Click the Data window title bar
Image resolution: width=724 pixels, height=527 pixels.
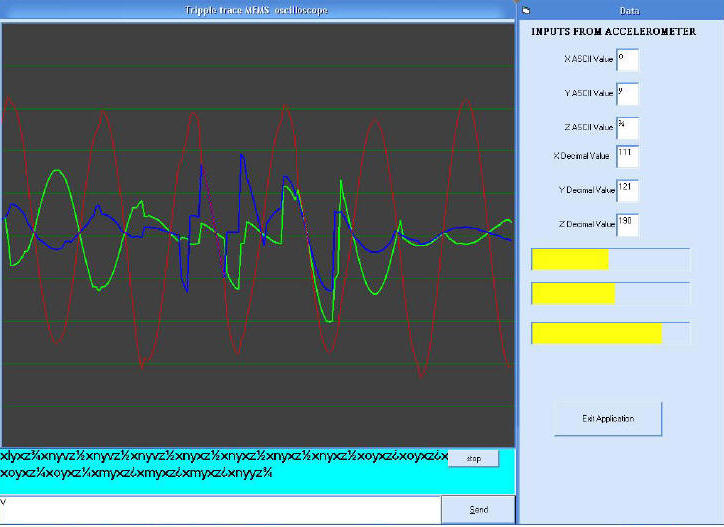pyautogui.click(x=630, y=10)
